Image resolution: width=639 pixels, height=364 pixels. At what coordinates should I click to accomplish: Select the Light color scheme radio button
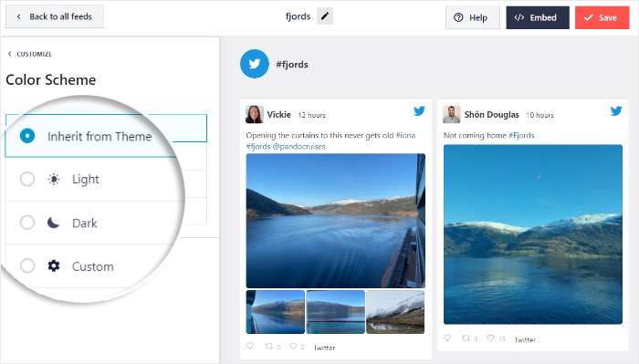27,179
